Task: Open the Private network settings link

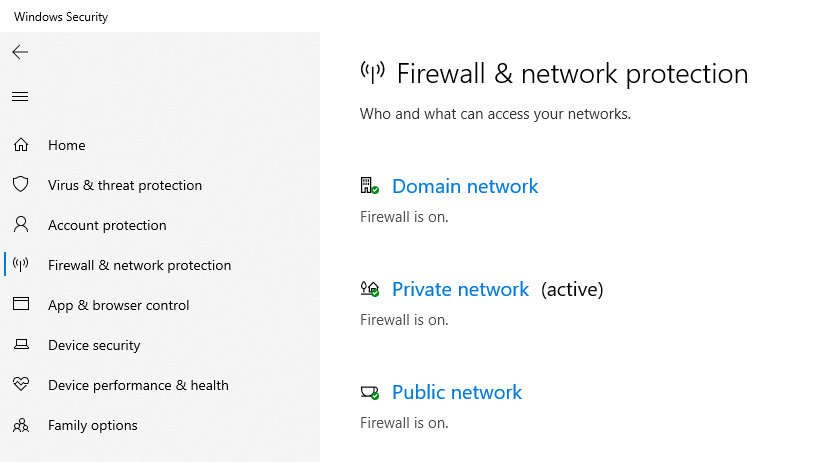Action: [x=460, y=289]
